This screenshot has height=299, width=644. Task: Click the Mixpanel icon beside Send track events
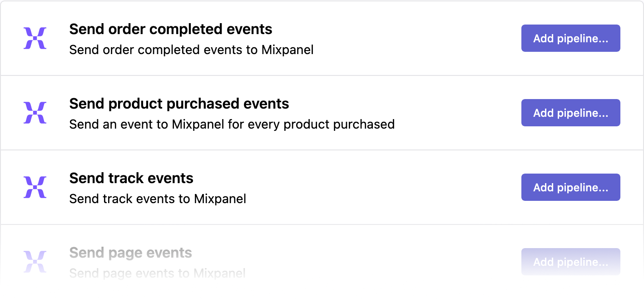click(35, 187)
